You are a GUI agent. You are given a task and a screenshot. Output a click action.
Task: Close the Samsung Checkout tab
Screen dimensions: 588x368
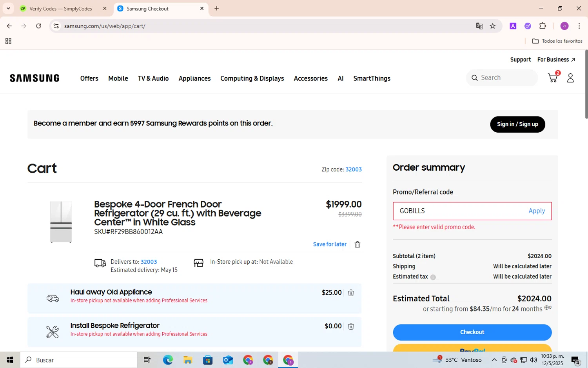pyautogui.click(x=202, y=8)
